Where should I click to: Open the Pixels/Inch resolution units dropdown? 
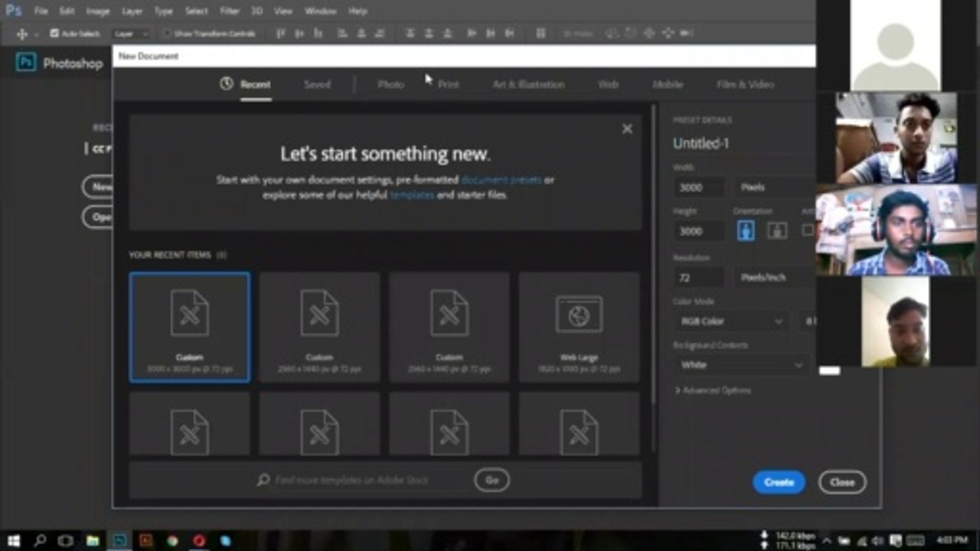click(774, 277)
